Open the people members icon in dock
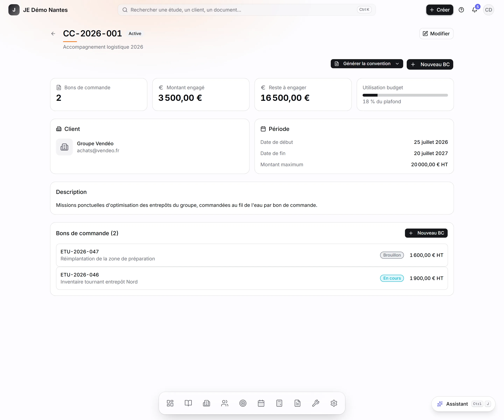This screenshot has width=504, height=420. [225, 403]
